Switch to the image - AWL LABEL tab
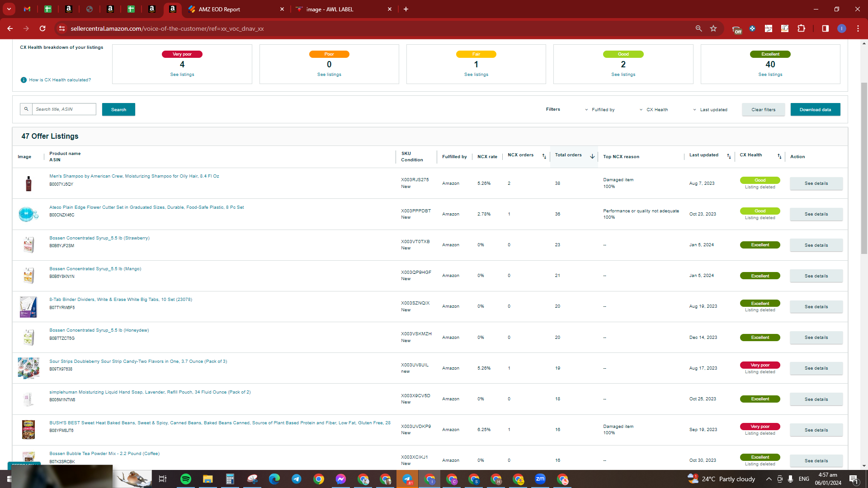 click(344, 9)
